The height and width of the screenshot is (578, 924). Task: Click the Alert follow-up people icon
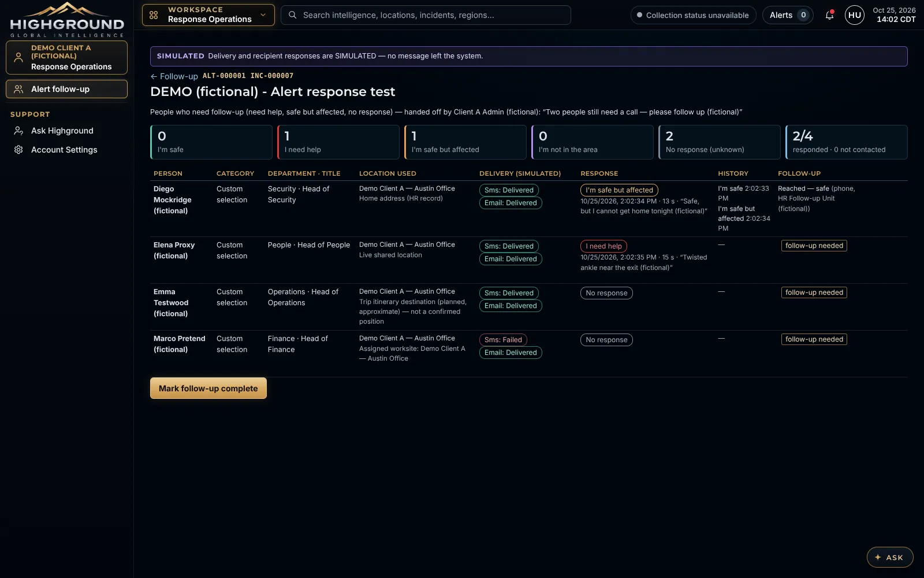pos(18,89)
